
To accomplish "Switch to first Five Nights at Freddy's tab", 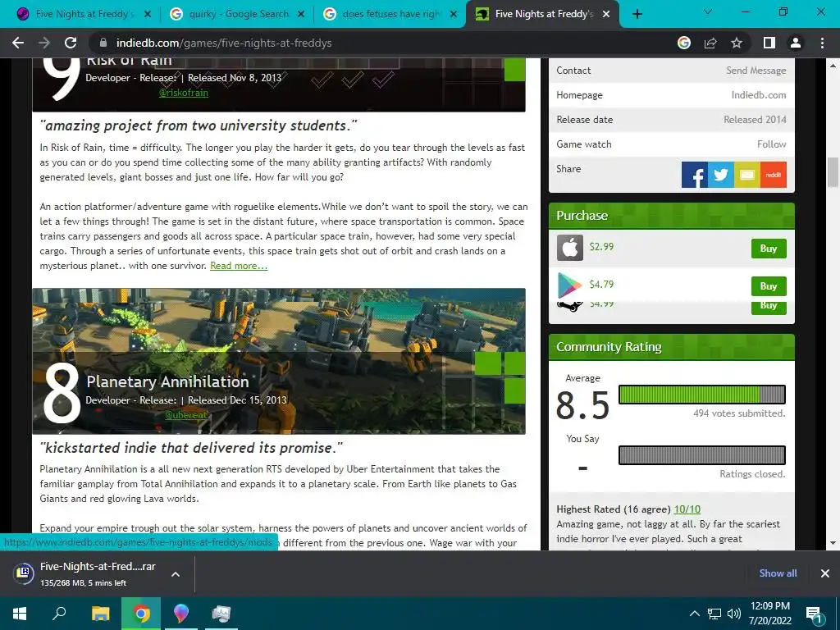I will pyautogui.click(x=84, y=14).
